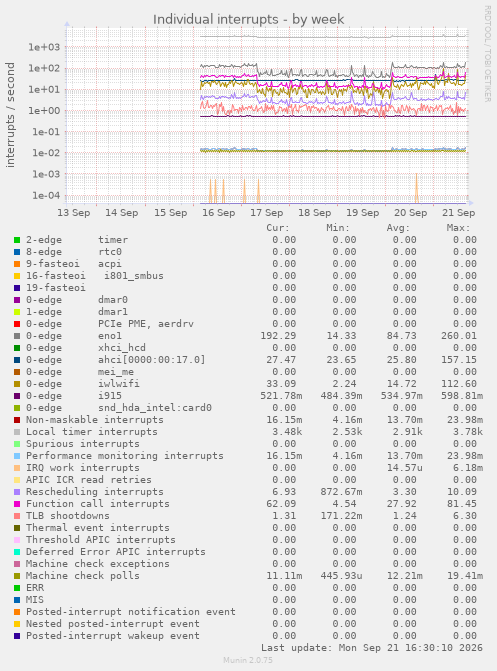
Task: Click the Munin 2.0.75 footer text
Action: click(248, 660)
